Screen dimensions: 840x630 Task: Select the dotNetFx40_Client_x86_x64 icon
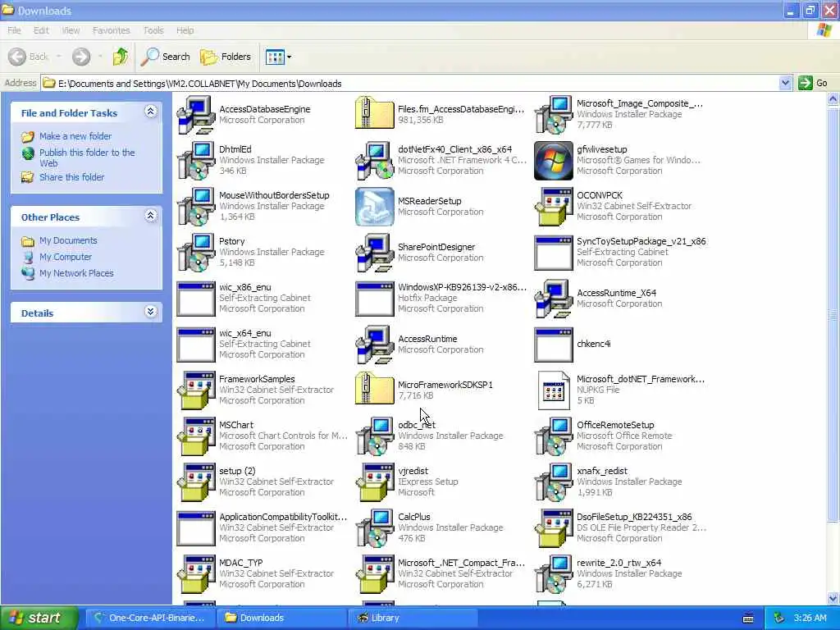click(374, 160)
